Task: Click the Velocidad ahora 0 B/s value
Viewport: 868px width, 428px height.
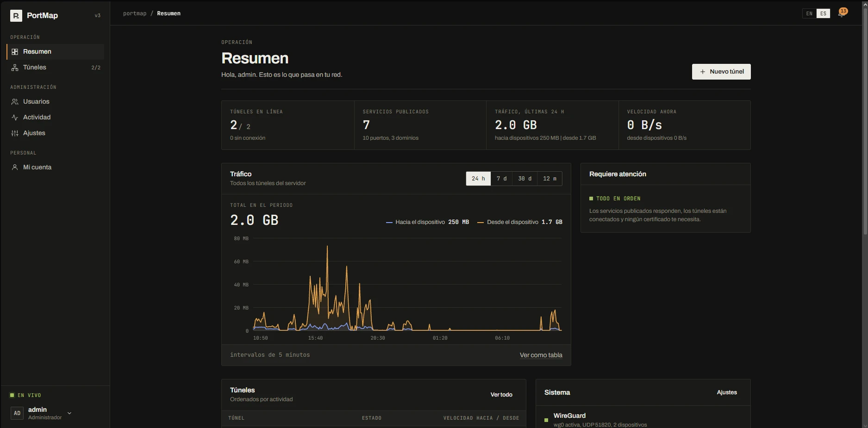Action: (644, 125)
